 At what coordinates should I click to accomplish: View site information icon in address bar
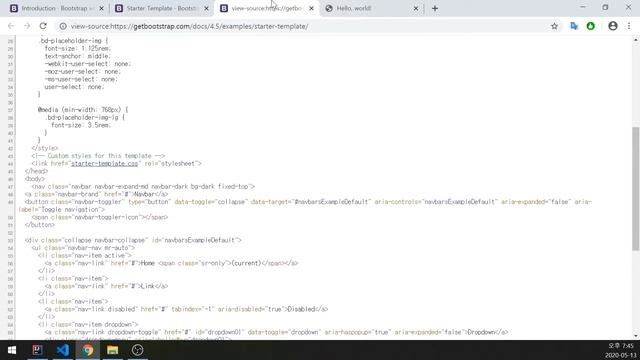[63, 26]
